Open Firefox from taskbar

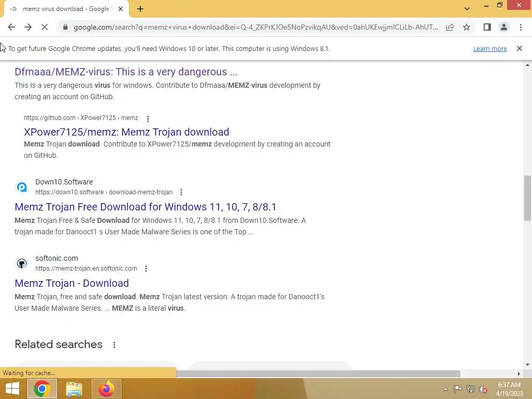click(x=106, y=389)
